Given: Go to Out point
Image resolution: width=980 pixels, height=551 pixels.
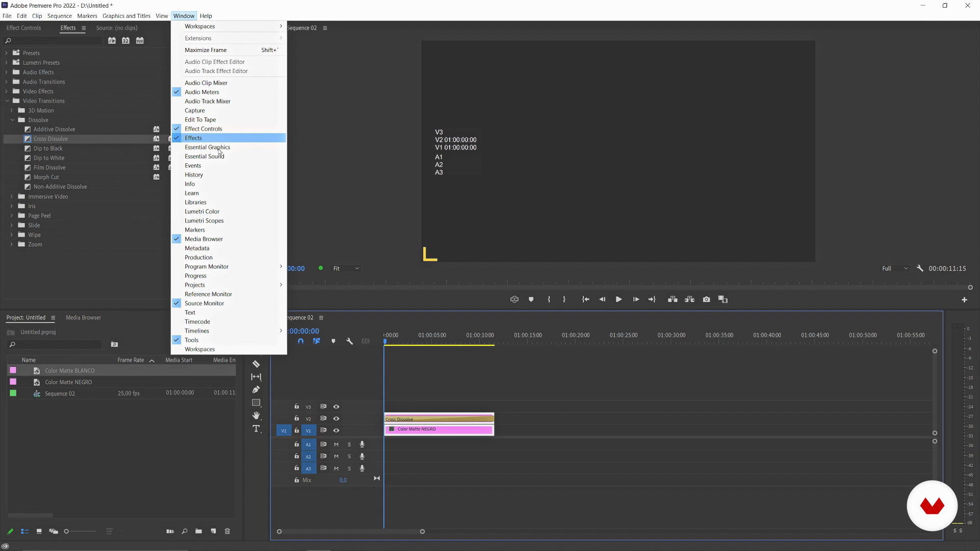Looking at the screenshot, I should pyautogui.click(x=652, y=299).
